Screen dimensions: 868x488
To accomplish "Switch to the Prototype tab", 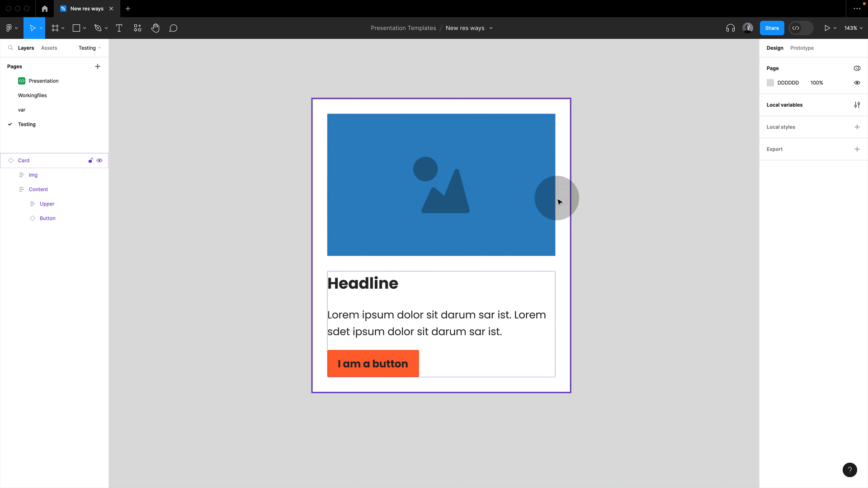I will 802,48.
